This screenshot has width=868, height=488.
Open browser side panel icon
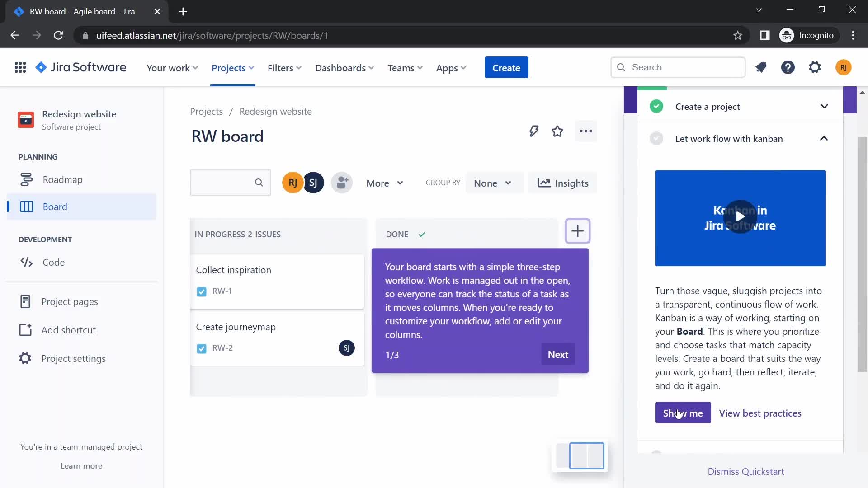[764, 35]
